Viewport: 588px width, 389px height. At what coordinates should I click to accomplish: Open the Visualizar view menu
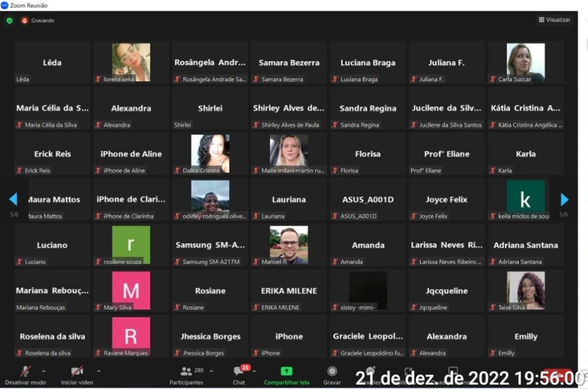coord(555,20)
